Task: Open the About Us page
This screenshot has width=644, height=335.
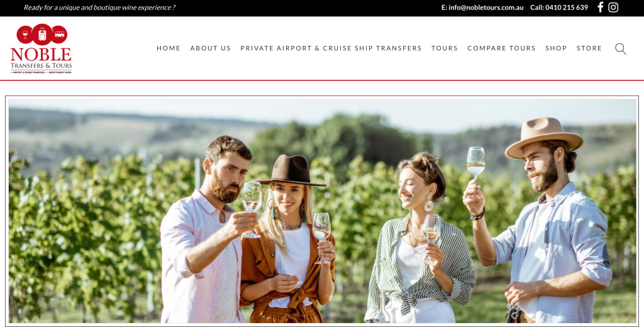Action: [210, 48]
